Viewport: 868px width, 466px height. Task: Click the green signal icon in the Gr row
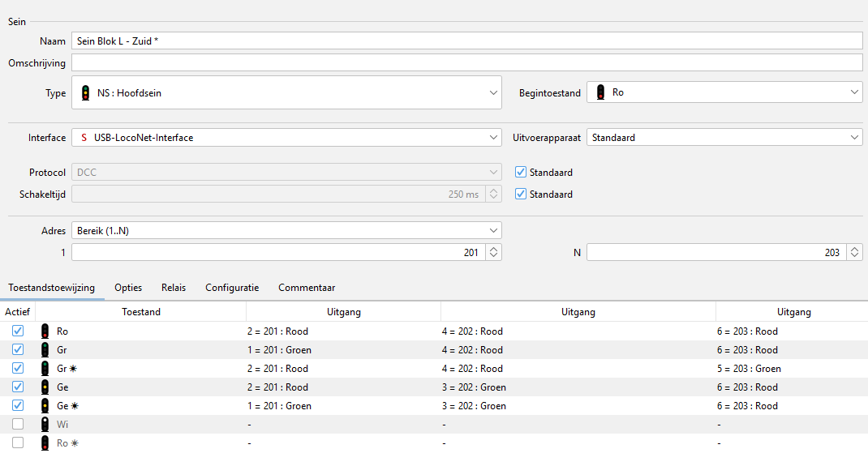(x=45, y=350)
